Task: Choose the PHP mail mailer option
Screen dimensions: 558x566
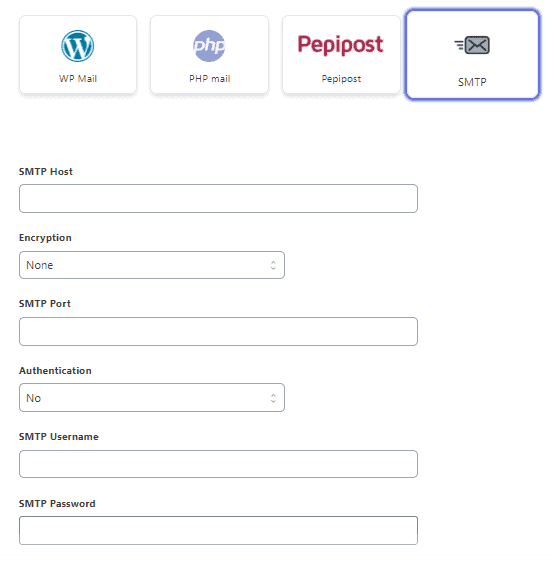Action: click(x=209, y=55)
